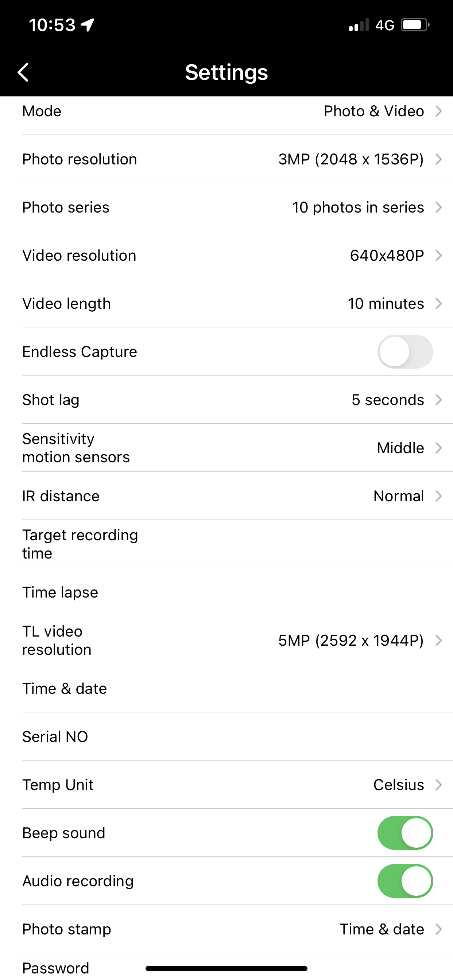Click the chevron beside Time & date stamp
Image resolution: width=453 pixels, height=980 pixels.
click(x=438, y=929)
